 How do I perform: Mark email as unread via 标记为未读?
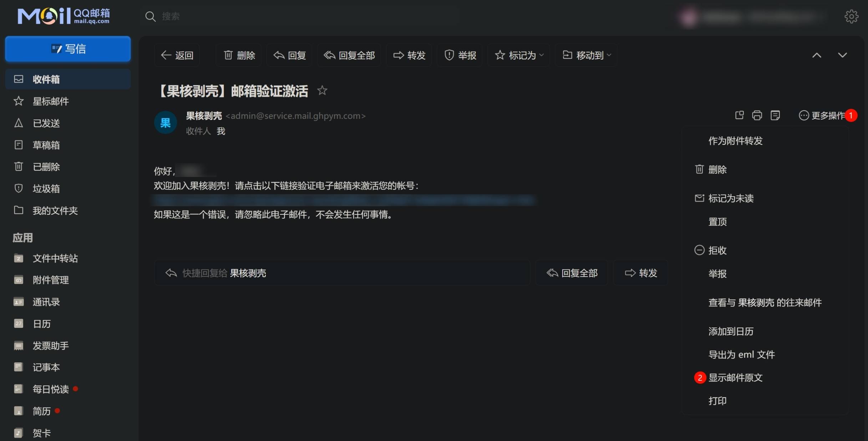point(730,198)
